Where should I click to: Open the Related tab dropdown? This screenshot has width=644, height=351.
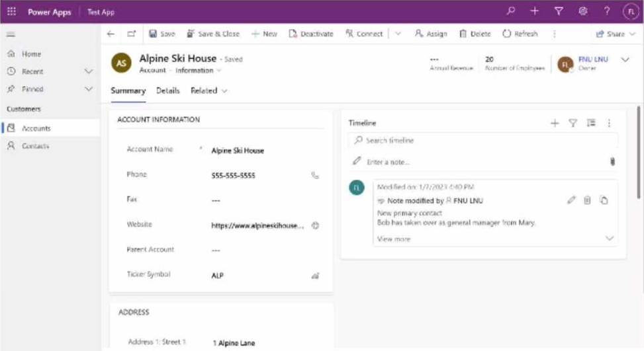208,91
